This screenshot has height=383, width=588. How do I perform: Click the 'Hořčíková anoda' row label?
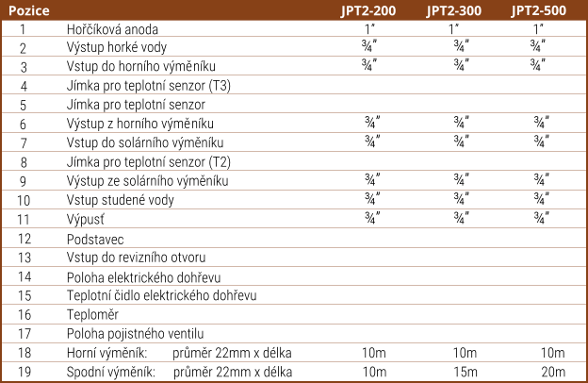[x=112, y=29]
